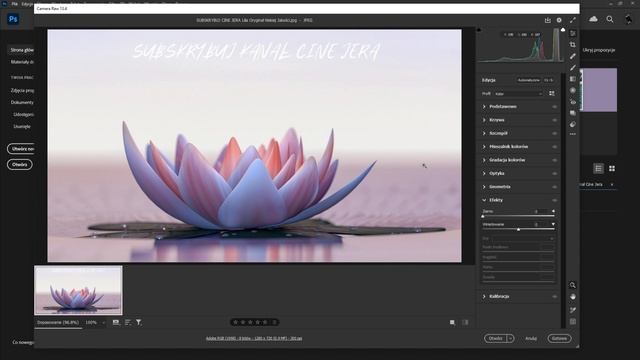Expand the Szczegół panel

[484, 133]
